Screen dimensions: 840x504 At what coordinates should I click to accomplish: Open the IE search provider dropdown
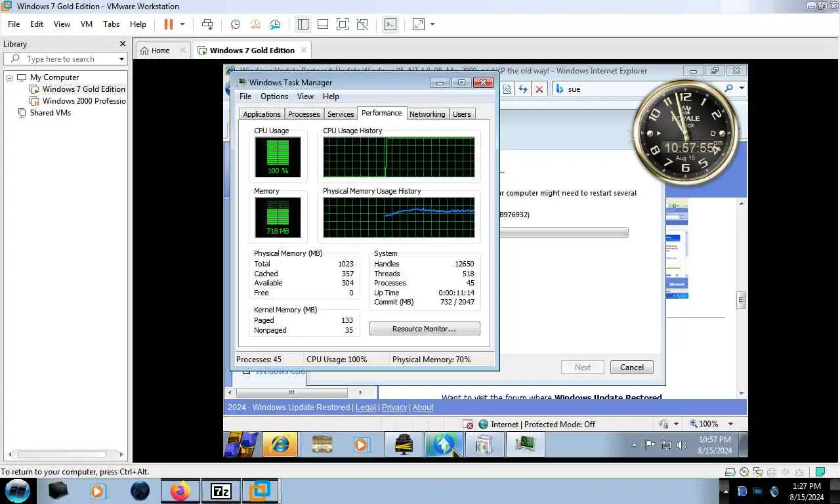pyautogui.click(x=742, y=88)
